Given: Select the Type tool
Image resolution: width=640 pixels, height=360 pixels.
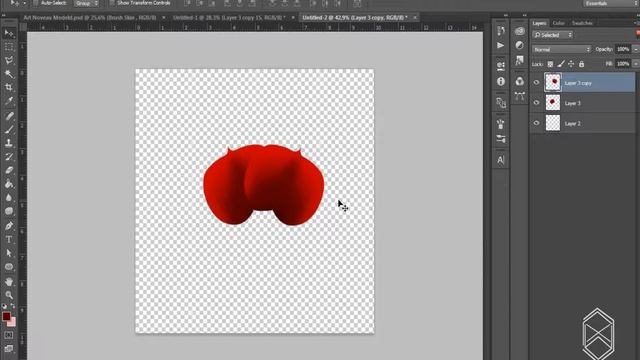Looking at the screenshot, I should [9, 240].
